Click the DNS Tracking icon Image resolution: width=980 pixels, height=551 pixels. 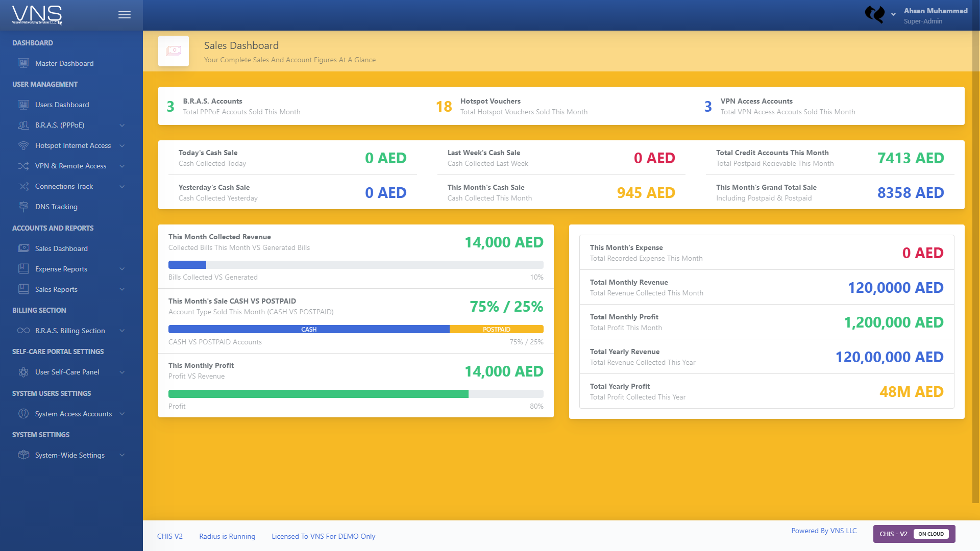pos(23,207)
